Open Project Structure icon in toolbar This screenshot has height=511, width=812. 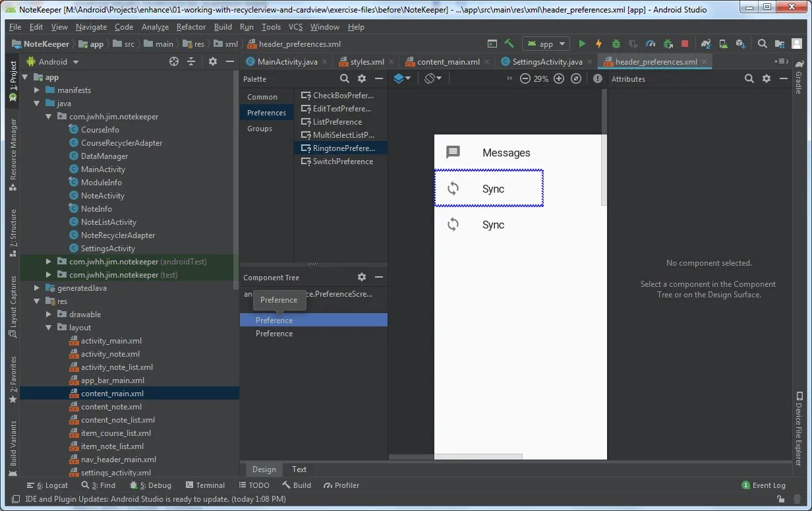[779, 44]
